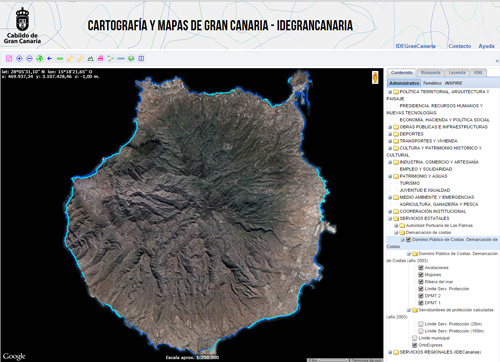
Task: Select the green globe full-extent icon
Action: tap(40, 59)
